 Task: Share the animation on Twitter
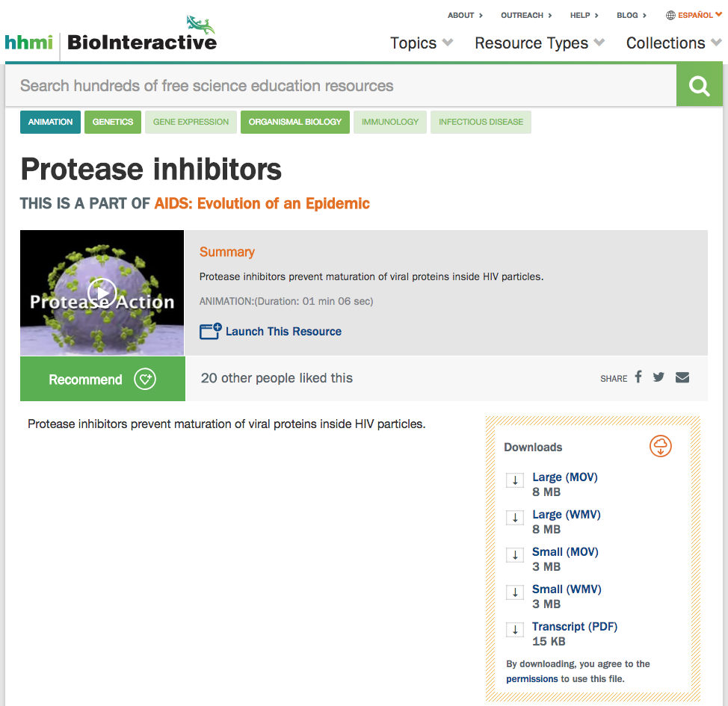[x=658, y=378]
